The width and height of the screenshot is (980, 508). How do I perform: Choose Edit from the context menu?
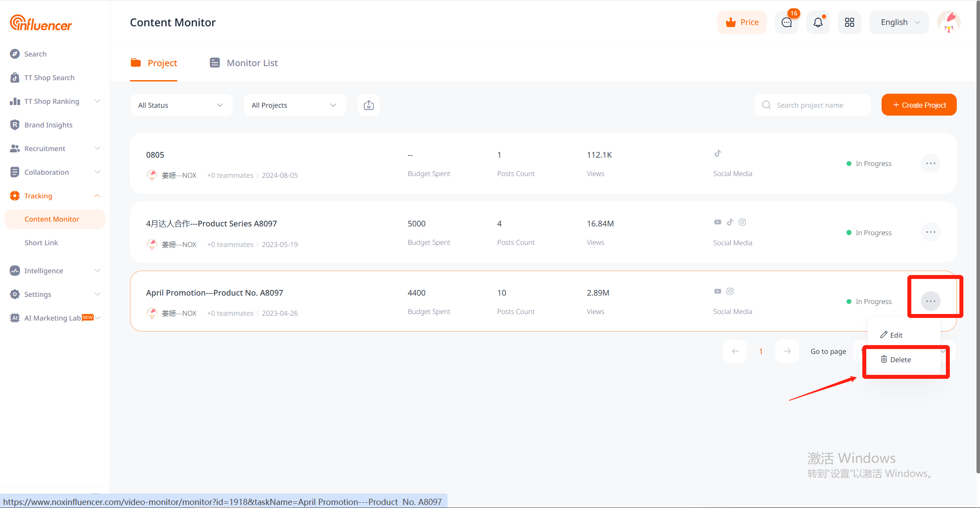coord(892,335)
